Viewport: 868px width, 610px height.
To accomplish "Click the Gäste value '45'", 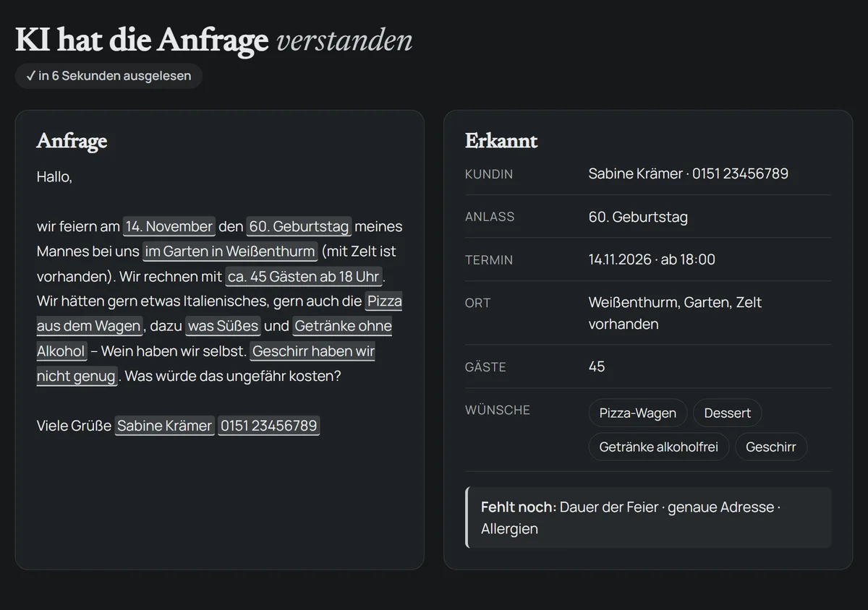I will pyautogui.click(x=597, y=366).
